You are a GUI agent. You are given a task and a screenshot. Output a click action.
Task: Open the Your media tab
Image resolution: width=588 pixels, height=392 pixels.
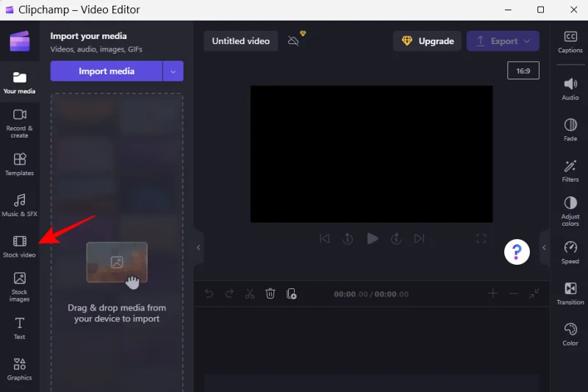20,82
